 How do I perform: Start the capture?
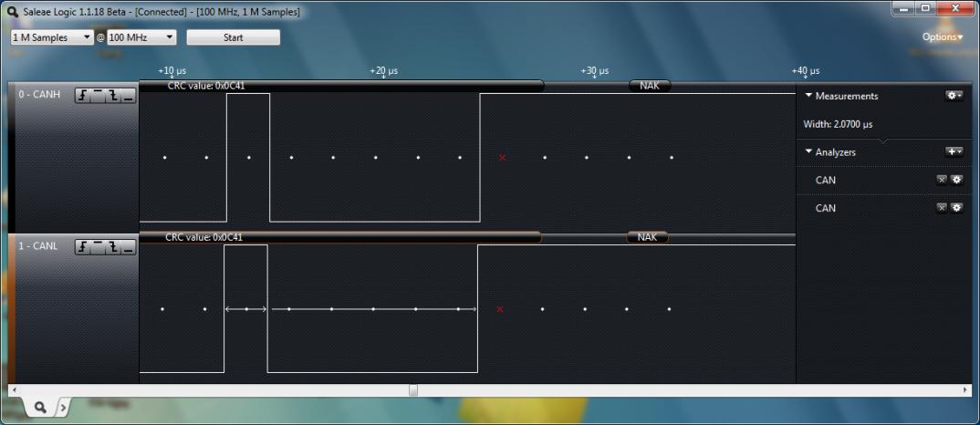tap(233, 37)
